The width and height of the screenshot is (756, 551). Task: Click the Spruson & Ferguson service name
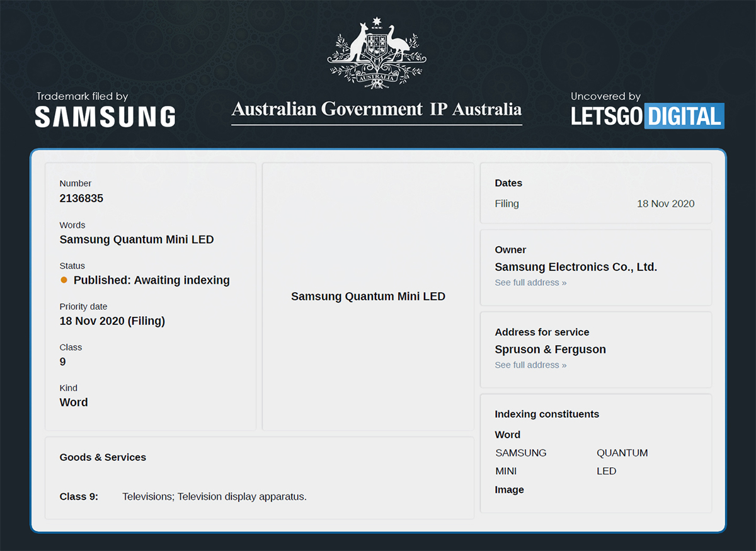pos(550,349)
